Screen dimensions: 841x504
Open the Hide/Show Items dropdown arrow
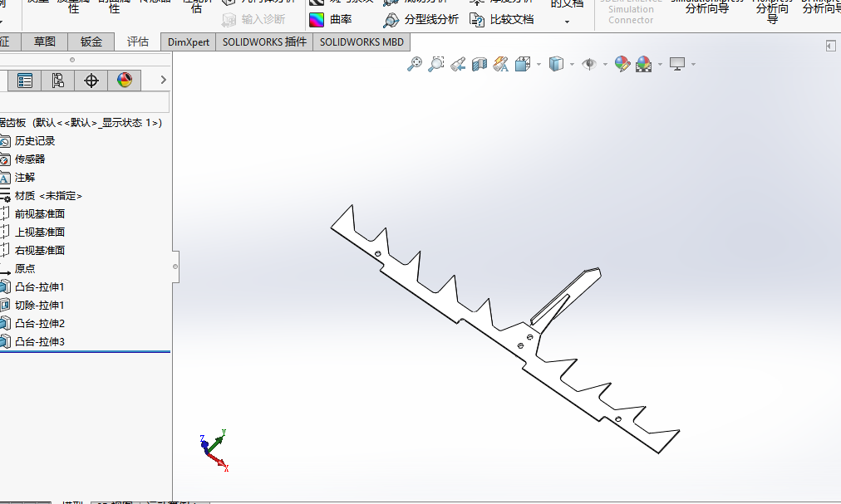[x=606, y=64]
